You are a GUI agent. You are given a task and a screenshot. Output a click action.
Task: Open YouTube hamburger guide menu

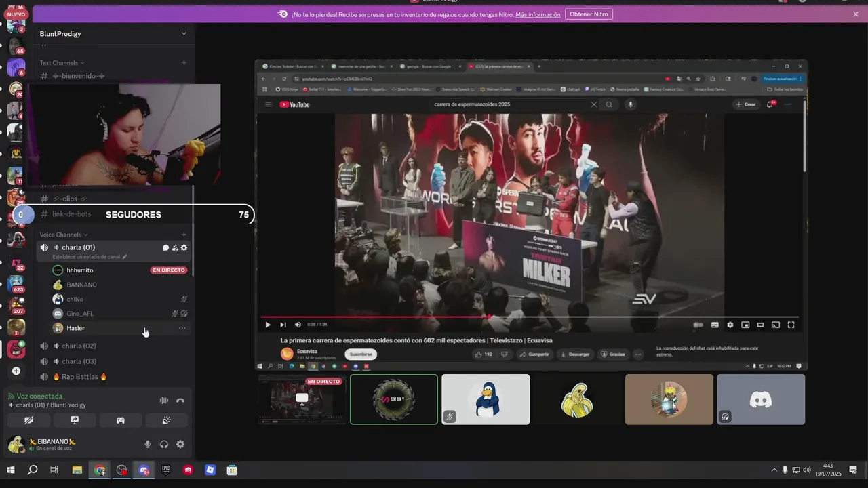pyautogui.click(x=269, y=104)
